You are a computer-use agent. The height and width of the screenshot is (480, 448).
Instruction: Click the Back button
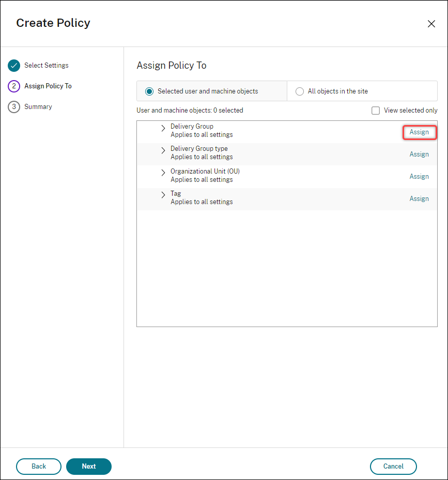coord(39,466)
